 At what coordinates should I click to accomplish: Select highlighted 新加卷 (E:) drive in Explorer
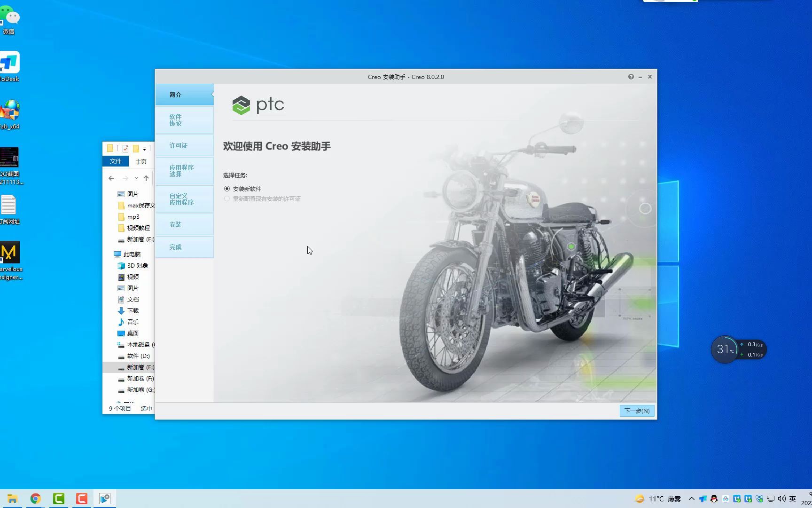click(129, 367)
